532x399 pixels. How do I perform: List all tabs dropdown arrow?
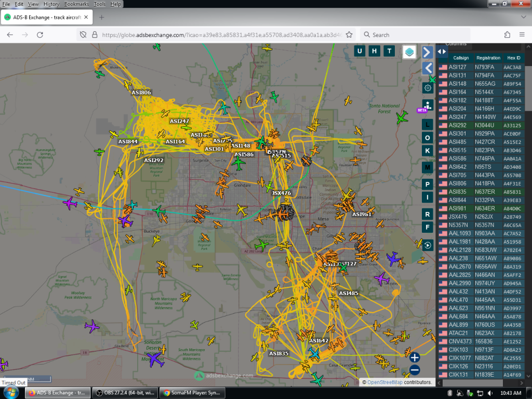coord(523,17)
